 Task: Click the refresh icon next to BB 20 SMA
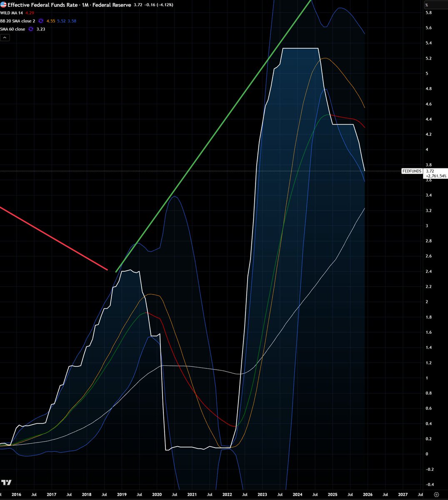[41, 21]
